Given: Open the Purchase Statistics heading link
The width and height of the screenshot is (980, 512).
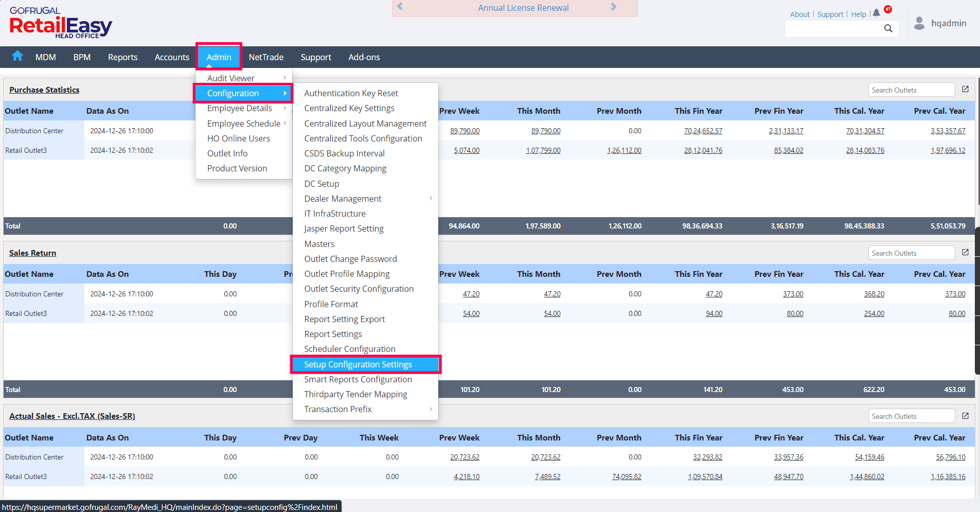Looking at the screenshot, I should (x=44, y=90).
